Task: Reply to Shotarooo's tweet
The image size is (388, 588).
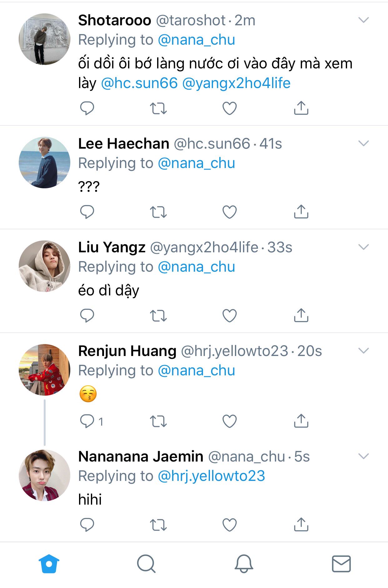Action: coord(87,108)
